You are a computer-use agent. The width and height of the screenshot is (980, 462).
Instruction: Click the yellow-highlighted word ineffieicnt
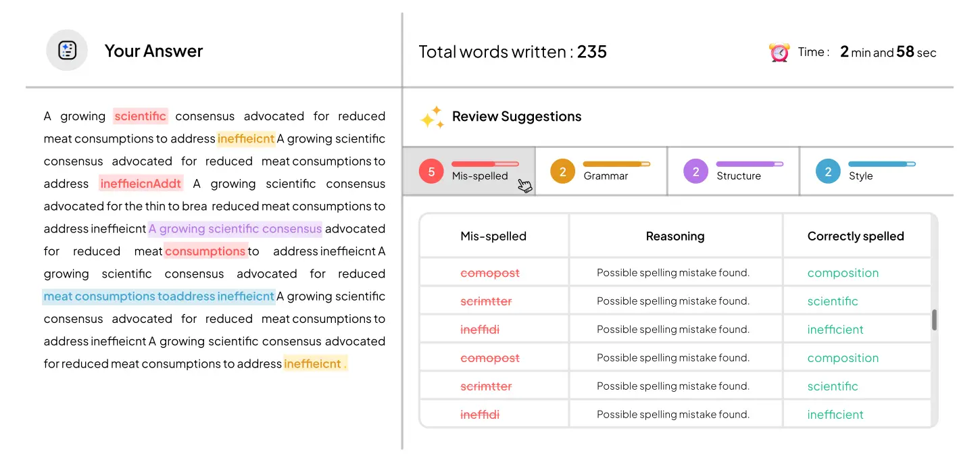tap(246, 138)
